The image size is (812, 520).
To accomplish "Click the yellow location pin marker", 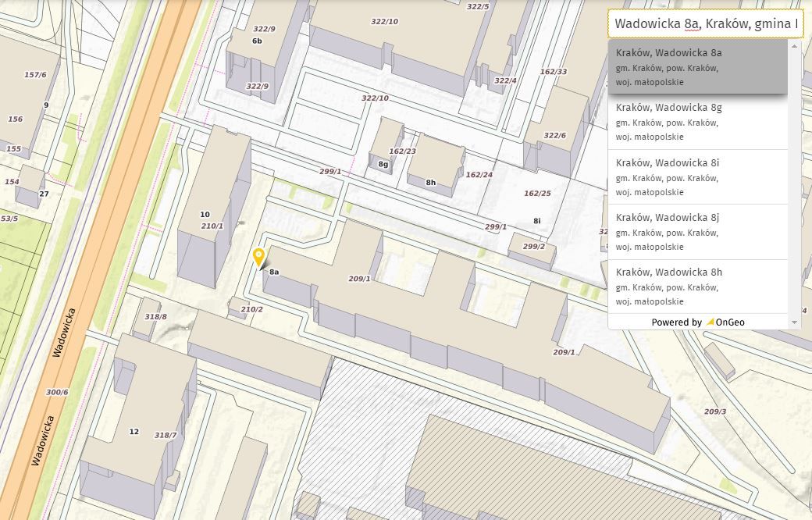I will 258,256.
